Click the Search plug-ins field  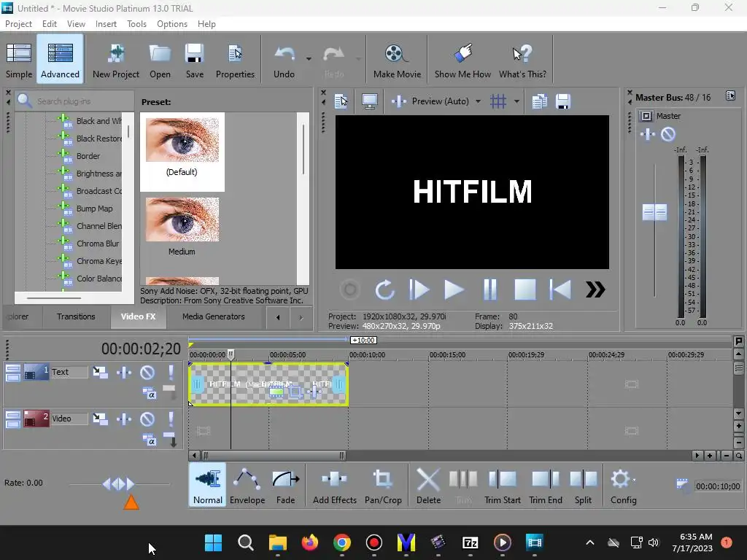(x=74, y=101)
